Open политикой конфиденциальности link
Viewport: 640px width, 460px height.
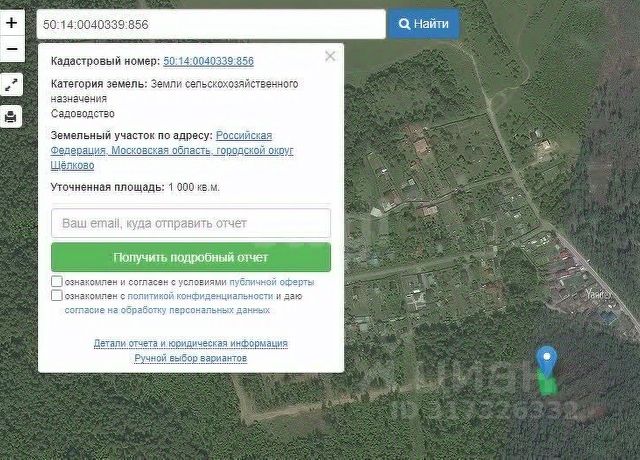pos(200,296)
